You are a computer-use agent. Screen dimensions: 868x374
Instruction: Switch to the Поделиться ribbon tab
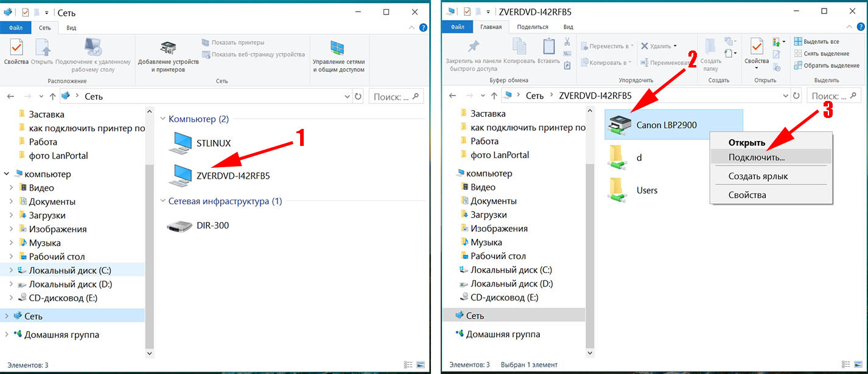tap(532, 27)
